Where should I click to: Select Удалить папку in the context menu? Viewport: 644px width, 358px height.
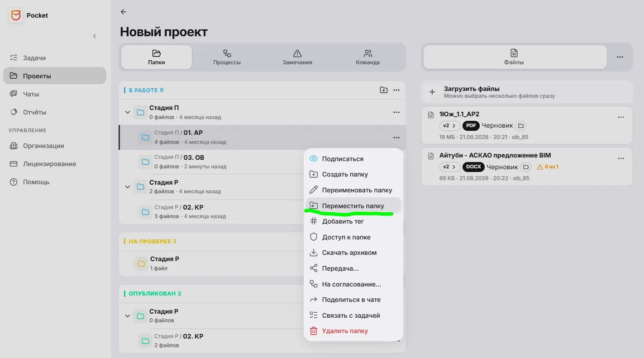click(353, 331)
